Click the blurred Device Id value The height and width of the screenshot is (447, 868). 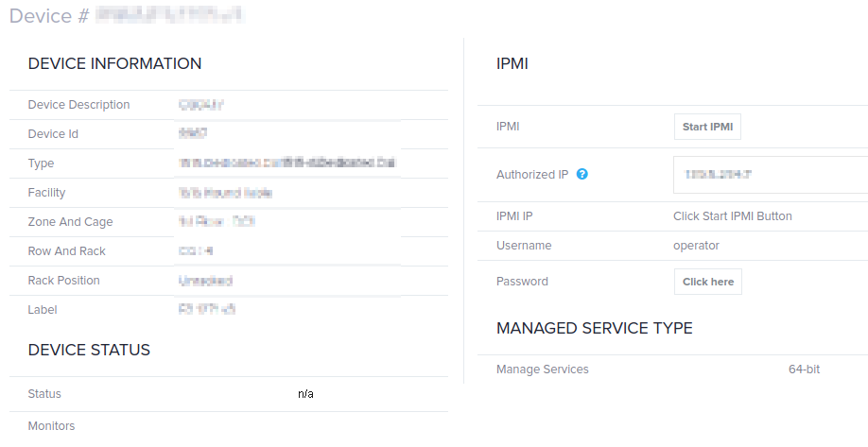(193, 133)
